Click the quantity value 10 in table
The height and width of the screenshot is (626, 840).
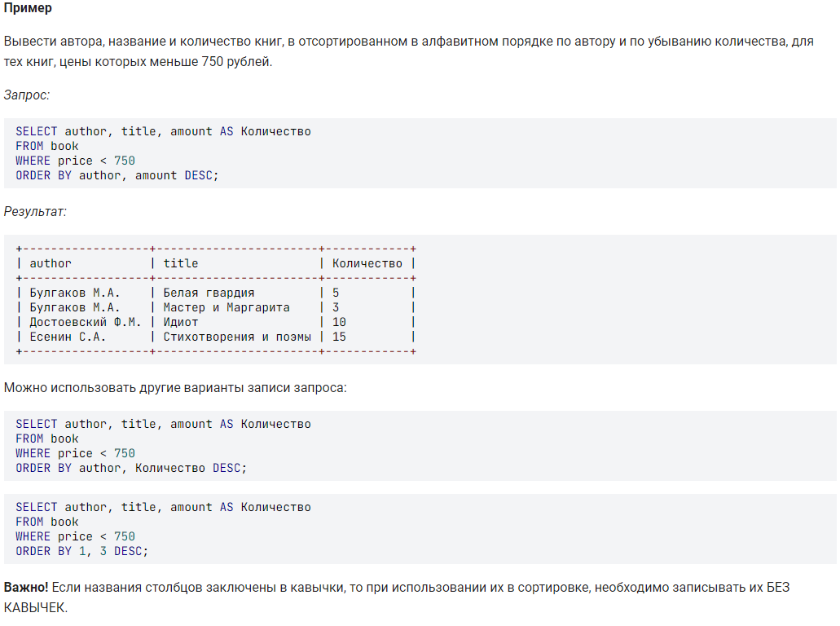(339, 322)
